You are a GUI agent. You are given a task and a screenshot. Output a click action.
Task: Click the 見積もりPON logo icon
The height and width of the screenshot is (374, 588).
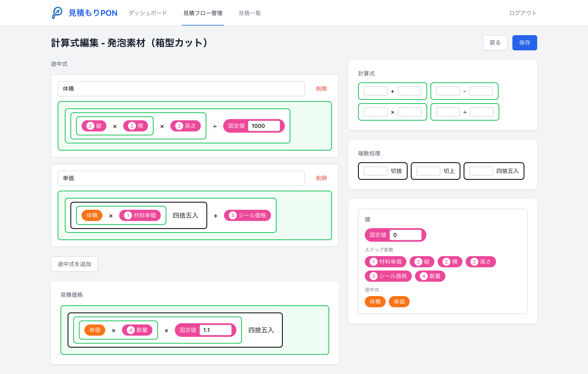(57, 13)
